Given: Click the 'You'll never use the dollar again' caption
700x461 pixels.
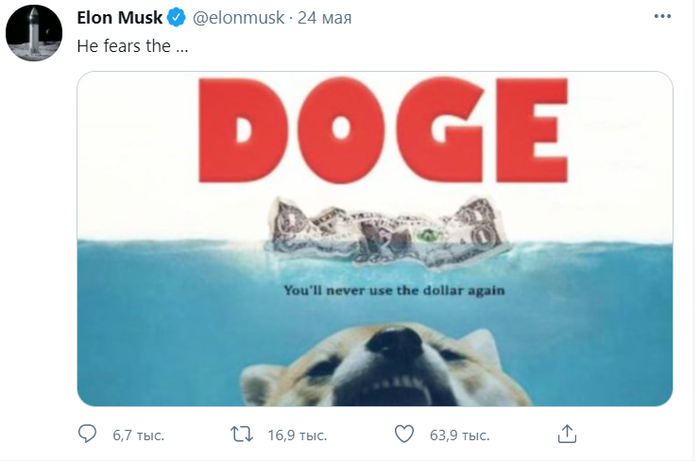Looking at the screenshot, I should 392,290.
